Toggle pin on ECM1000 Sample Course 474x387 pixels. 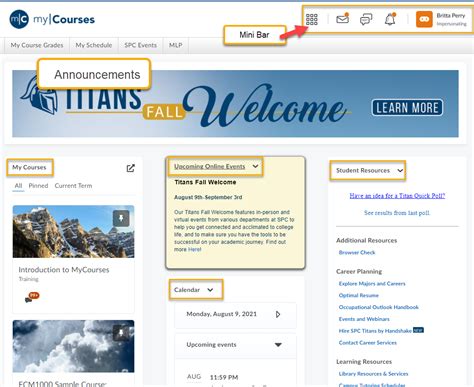click(x=121, y=332)
